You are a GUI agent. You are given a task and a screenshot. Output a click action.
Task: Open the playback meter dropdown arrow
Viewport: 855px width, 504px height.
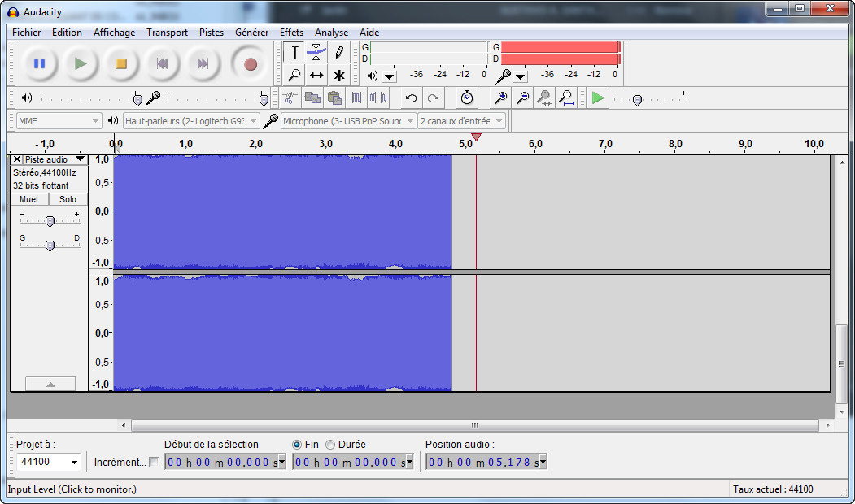pyautogui.click(x=390, y=76)
